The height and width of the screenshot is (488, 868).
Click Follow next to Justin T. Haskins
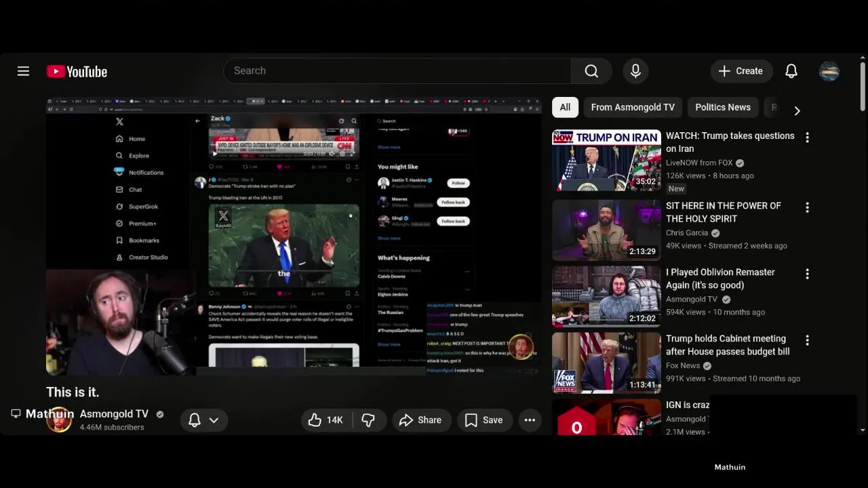click(x=458, y=183)
